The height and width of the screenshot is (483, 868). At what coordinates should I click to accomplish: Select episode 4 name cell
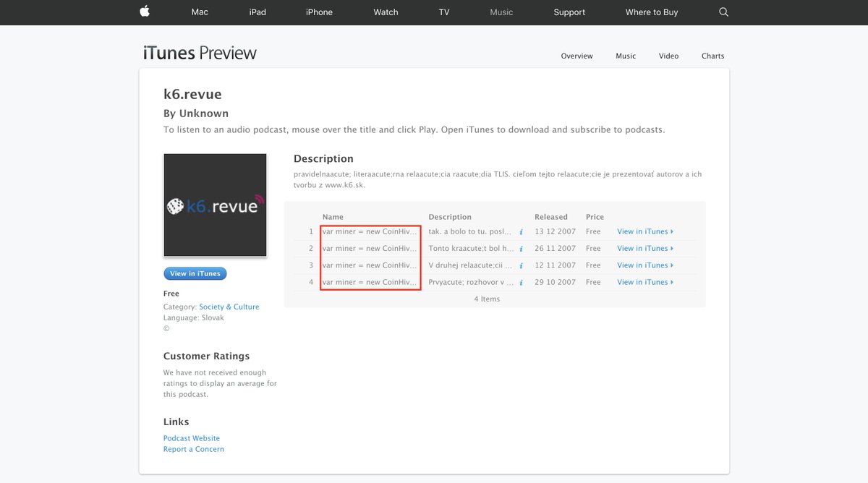[370, 282]
